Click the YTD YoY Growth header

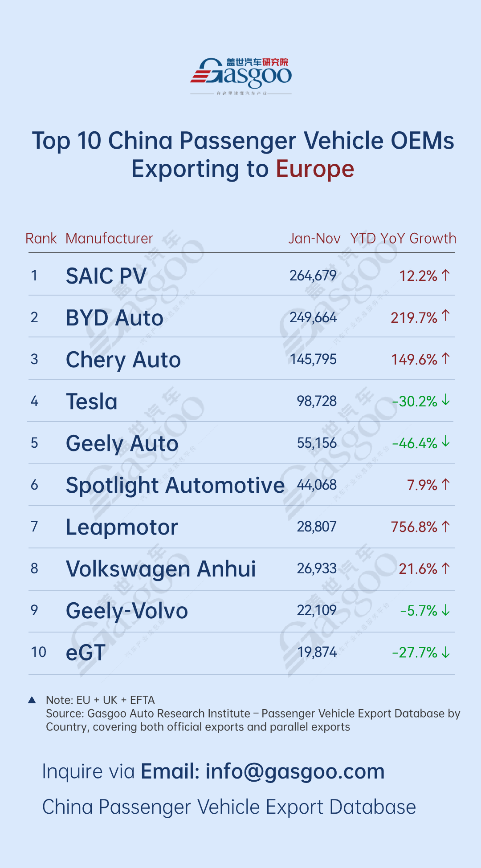point(403,239)
